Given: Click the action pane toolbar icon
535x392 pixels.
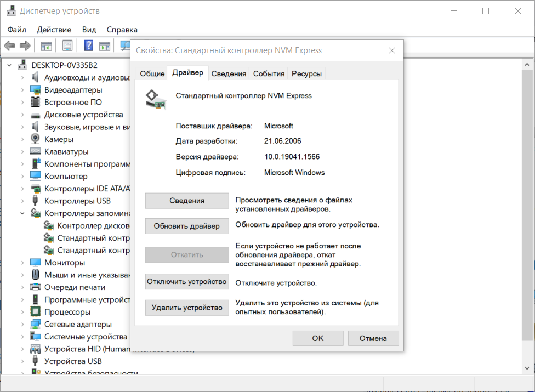Looking at the screenshot, I should pos(104,46).
